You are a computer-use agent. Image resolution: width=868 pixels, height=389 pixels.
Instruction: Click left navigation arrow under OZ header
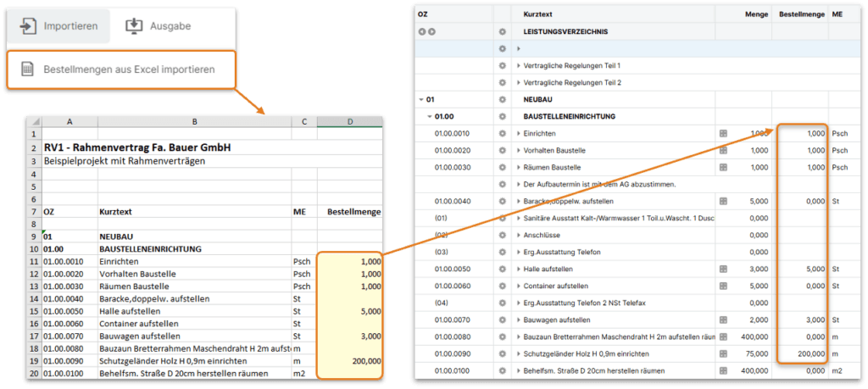(x=421, y=31)
